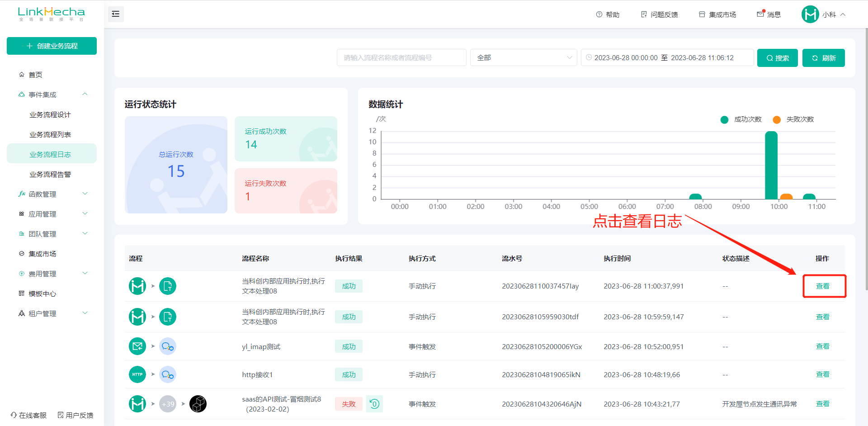The height and width of the screenshot is (426, 868).
Task: Click the chat node icon in yl_imap测试 row
Action: [x=168, y=346]
